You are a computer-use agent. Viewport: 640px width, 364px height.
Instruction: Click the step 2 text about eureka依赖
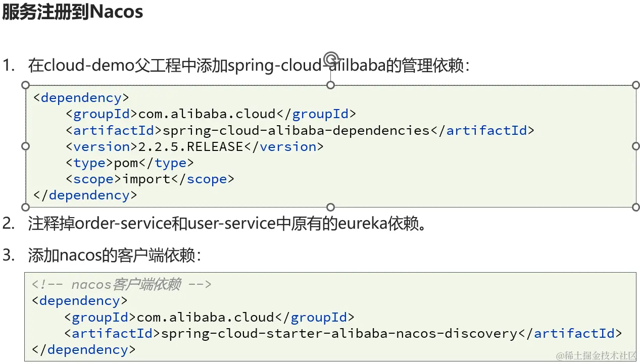(227, 224)
